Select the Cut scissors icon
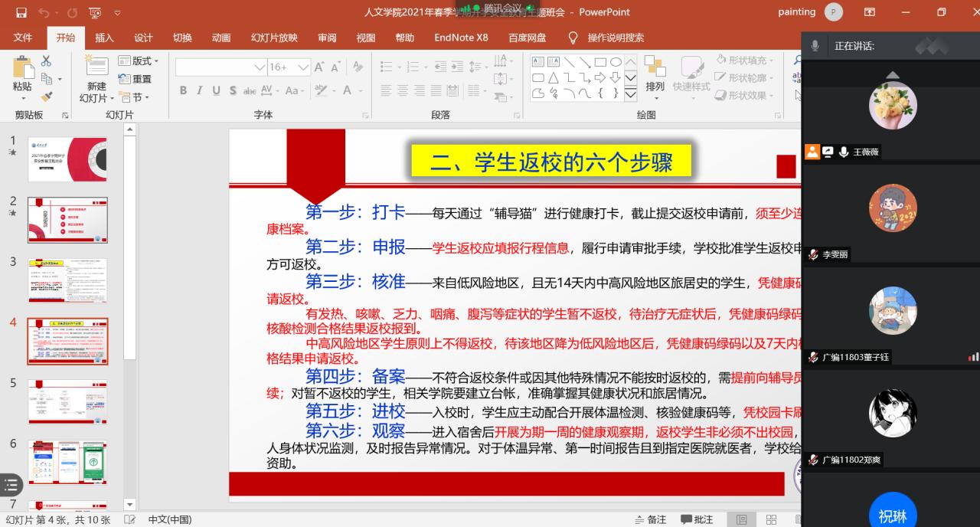This screenshot has height=527, width=980. tap(47, 61)
